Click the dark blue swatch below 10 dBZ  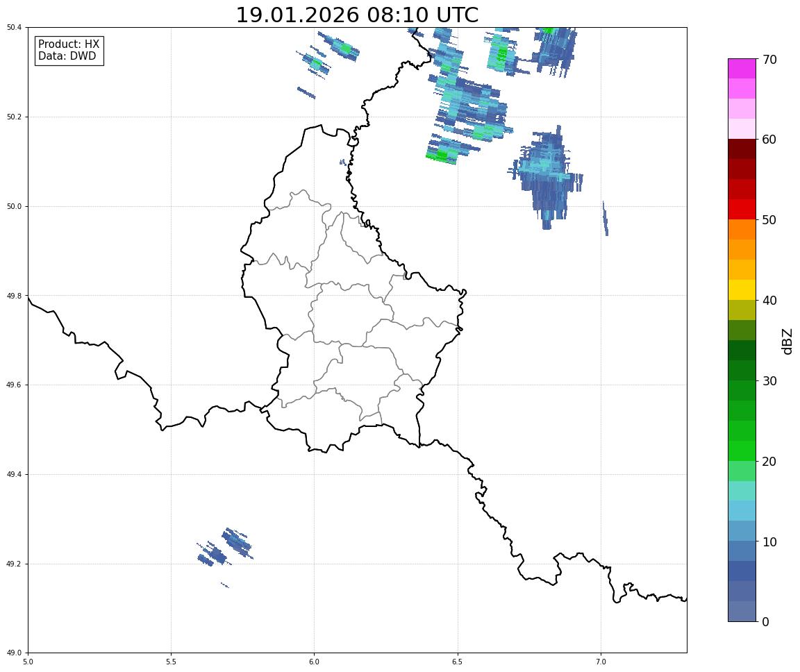pyautogui.click(x=742, y=571)
